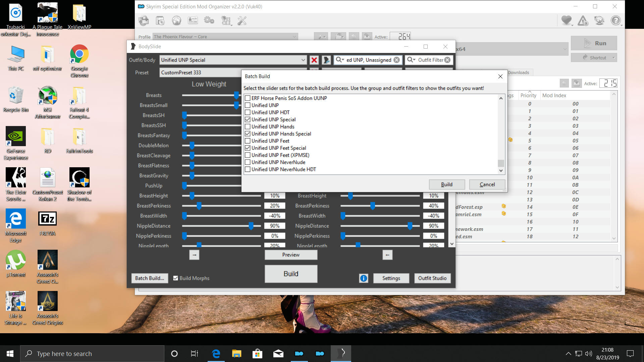
Task: Open the group filter search dropdown
Action: click(340, 60)
